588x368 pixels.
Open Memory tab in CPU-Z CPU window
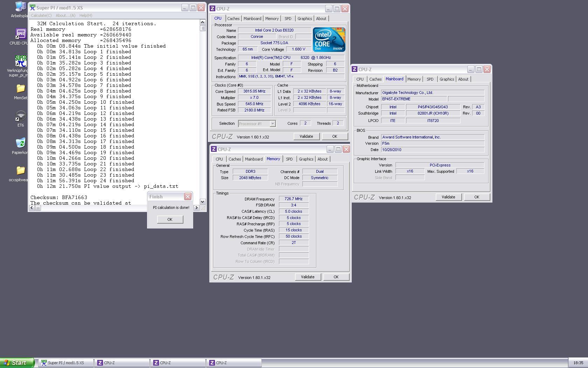point(272,19)
